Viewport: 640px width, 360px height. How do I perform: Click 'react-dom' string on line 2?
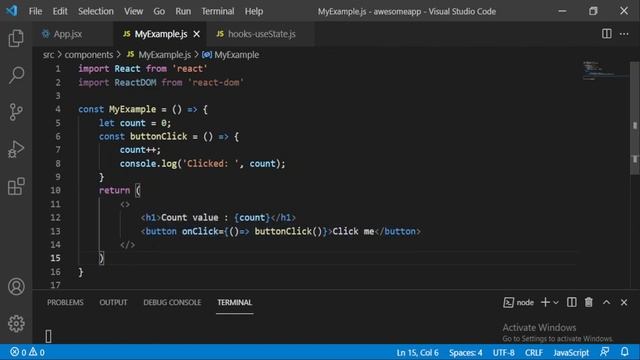click(216, 82)
